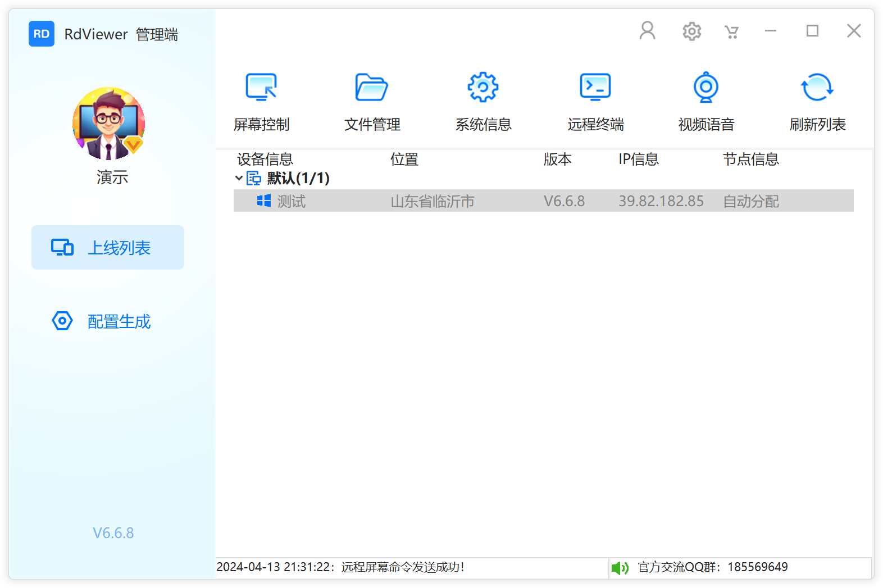Open the 系统信息 system info tool
Viewport: 883px width, 588px height.
(483, 102)
